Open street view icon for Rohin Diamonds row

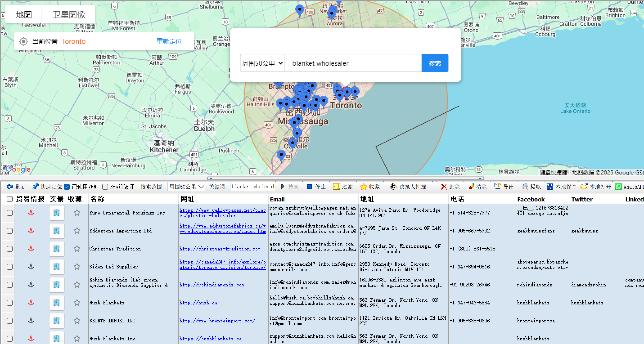(x=57, y=285)
